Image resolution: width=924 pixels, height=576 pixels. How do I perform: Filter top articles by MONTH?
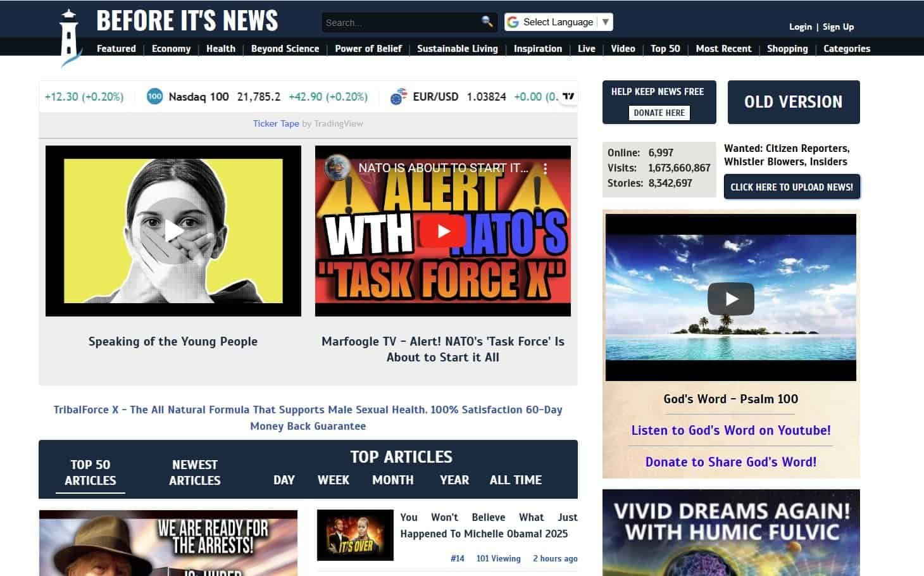(x=393, y=480)
